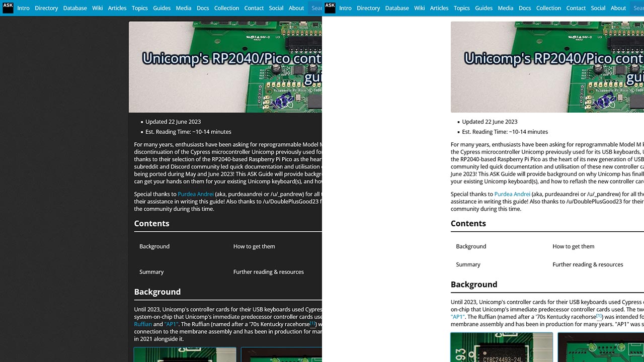The width and height of the screenshot is (644, 362).
Task: Follow the Purdea Andrei link on the light-theme page
Action: click(x=512, y=194)
